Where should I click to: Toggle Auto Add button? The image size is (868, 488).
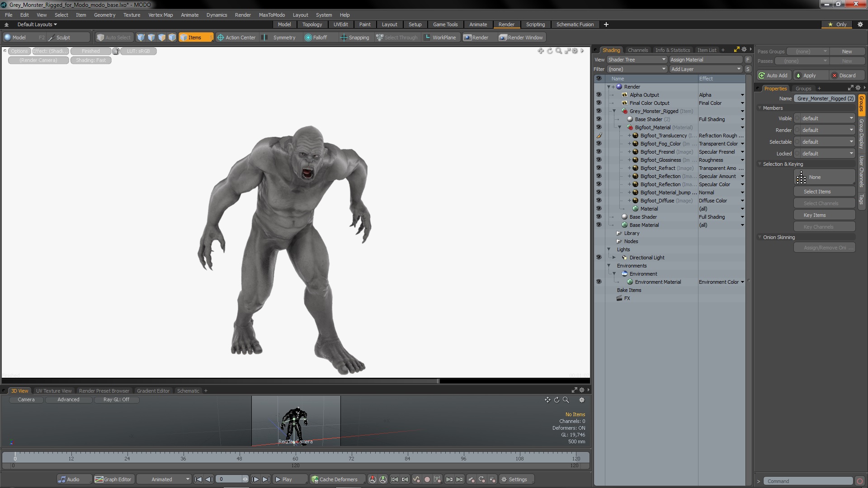pyautogui.click(x=774, y=75)
